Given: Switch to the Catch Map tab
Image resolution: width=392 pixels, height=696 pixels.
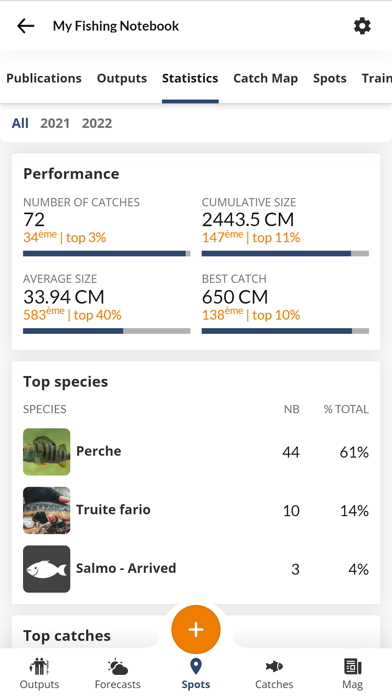Looking at the screenshot, I should 265,78.
